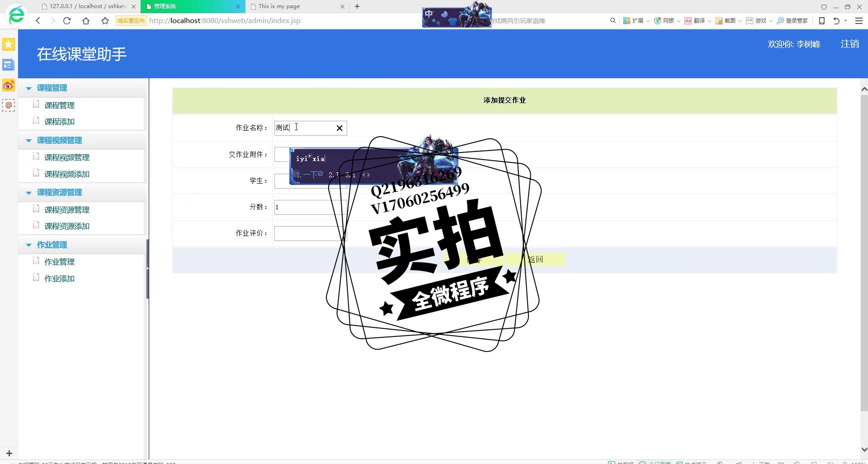Expand dropdown arrow next to 扩展

(648, 21)
